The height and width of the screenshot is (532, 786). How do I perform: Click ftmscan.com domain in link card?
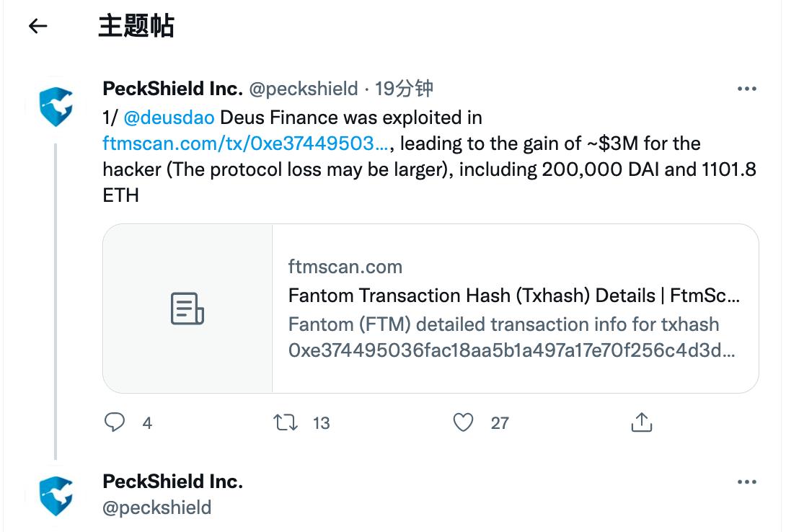coord(345,267)
